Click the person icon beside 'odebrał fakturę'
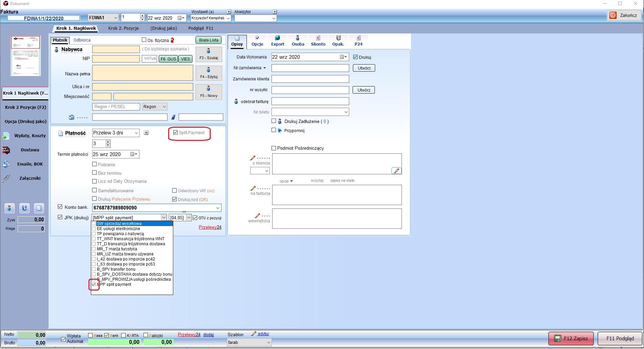The width and height of the screenshot is (644, 349). coord(236,101)
